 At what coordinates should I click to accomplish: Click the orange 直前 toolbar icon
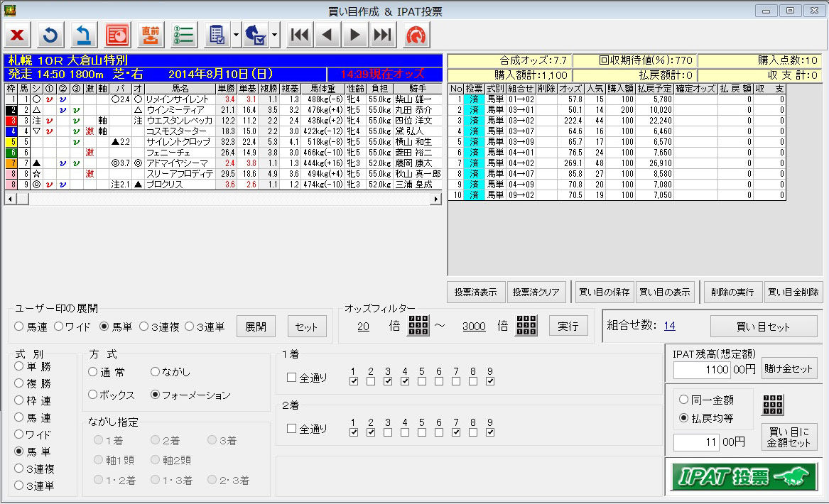(151, 35)
